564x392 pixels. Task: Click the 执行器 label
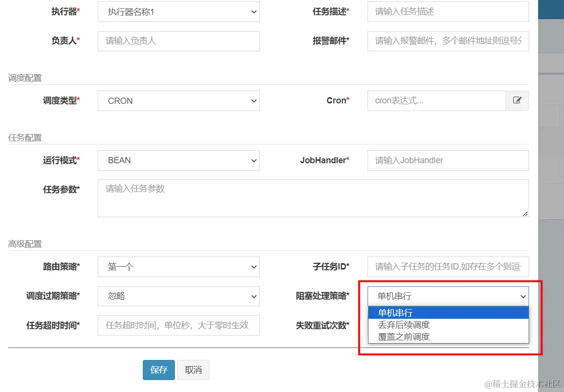click(x=66, y=12)
